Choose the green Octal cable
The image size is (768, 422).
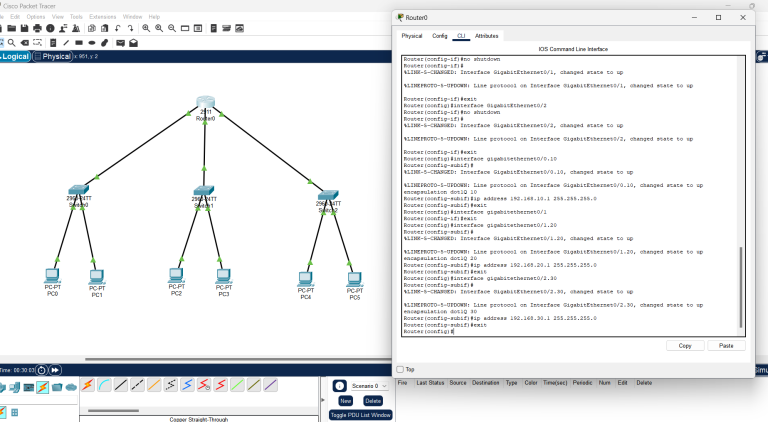[238, 385]
